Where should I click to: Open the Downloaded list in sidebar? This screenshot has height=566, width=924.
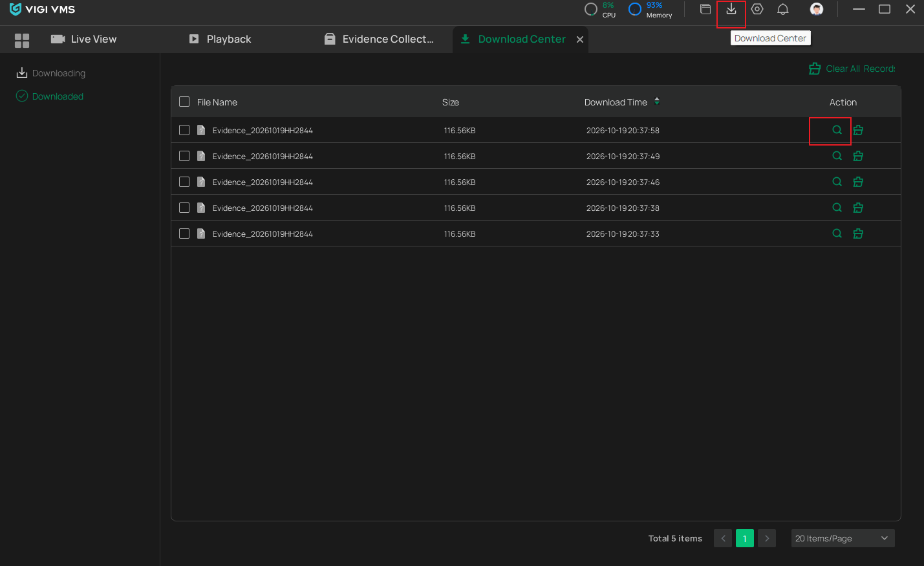pyautogui.click(x=50, y=96)
